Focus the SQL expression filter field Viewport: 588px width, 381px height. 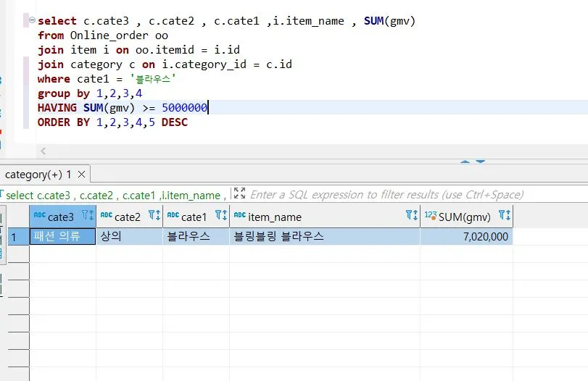pyautogui.click(x=386, y=194)
